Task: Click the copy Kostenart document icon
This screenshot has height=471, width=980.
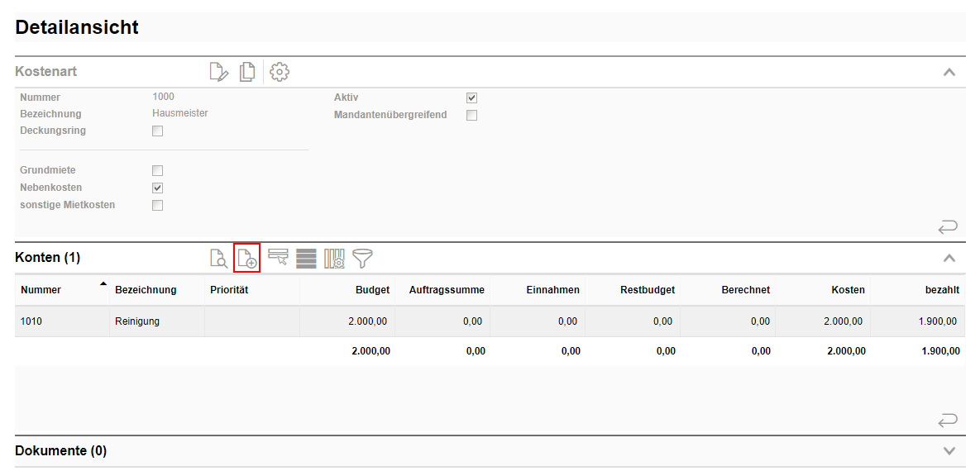Action: pos(246,72)
